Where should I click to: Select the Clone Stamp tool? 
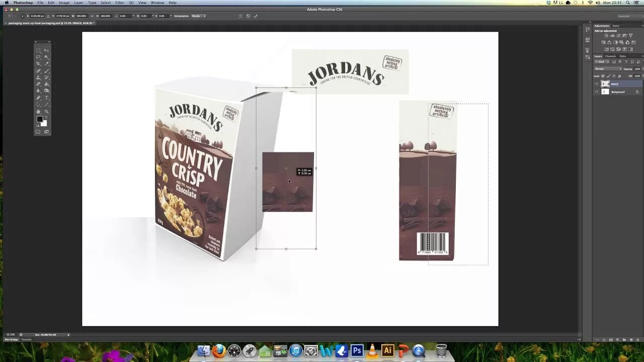point(38,77)
